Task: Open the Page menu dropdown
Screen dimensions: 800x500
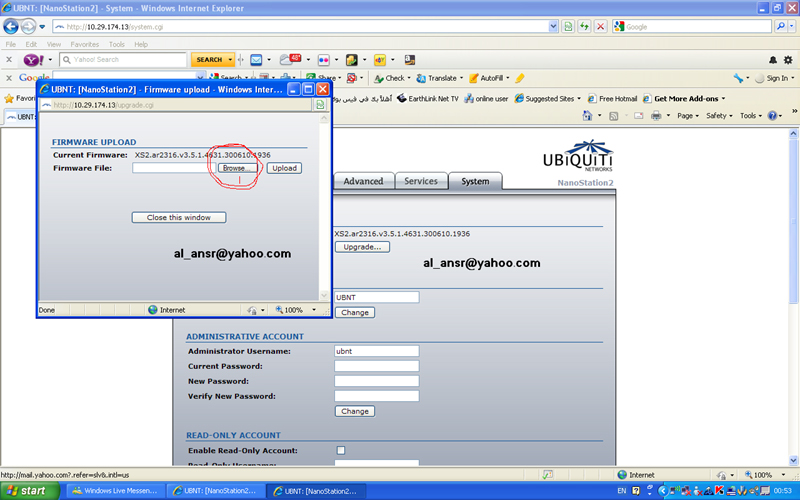Action: pos(687,116)
